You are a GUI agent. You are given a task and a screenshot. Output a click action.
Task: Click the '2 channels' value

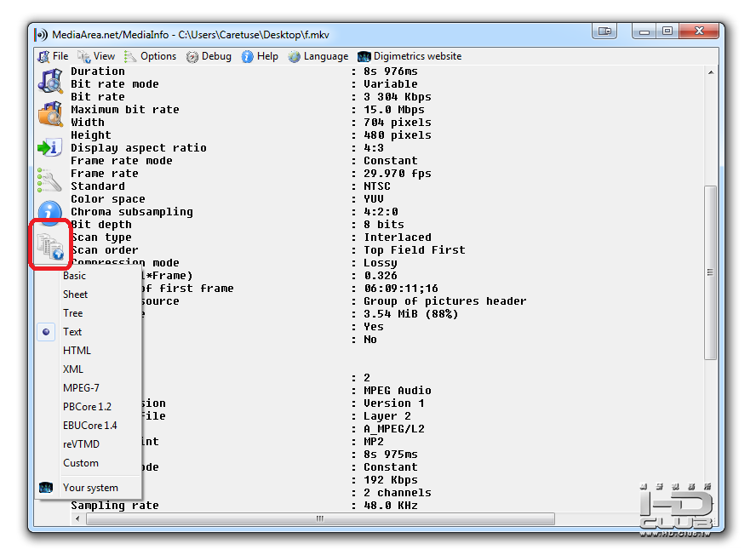[398, 493]
